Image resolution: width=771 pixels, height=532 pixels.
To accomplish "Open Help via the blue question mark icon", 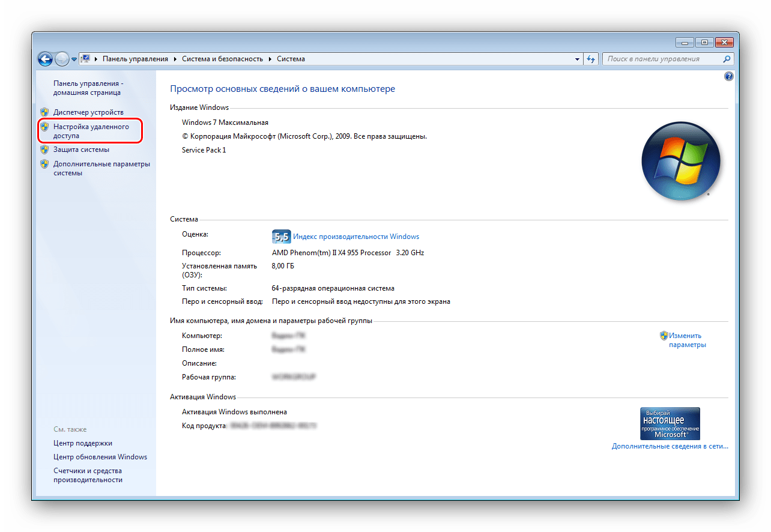I will (x=729, y=76).
